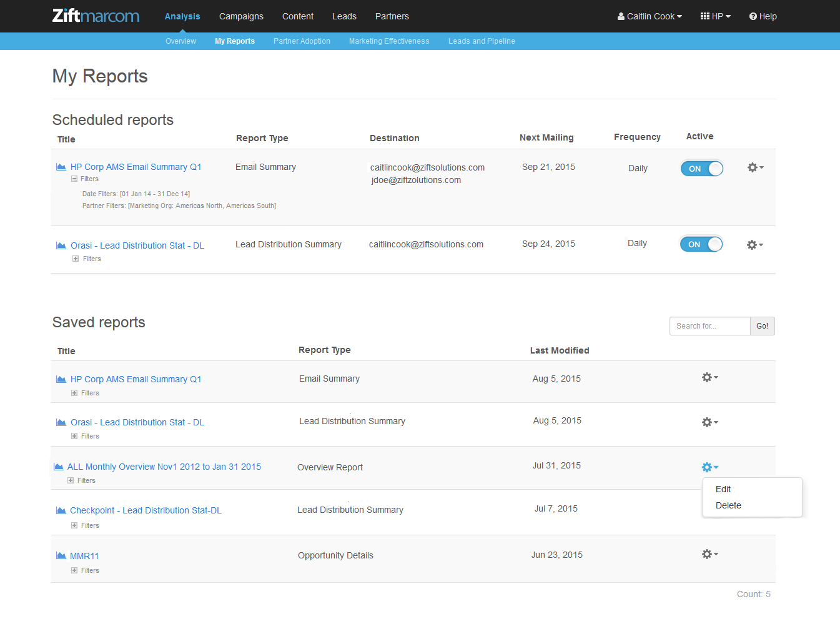840x629 pixels.
Task: Expand filters of saved Orasi report
Action: pyautogui.click(x=74, y=436)
